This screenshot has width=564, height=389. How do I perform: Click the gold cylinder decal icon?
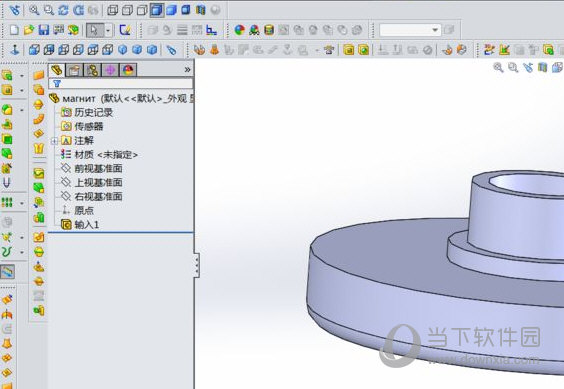(x=269, y=30)
